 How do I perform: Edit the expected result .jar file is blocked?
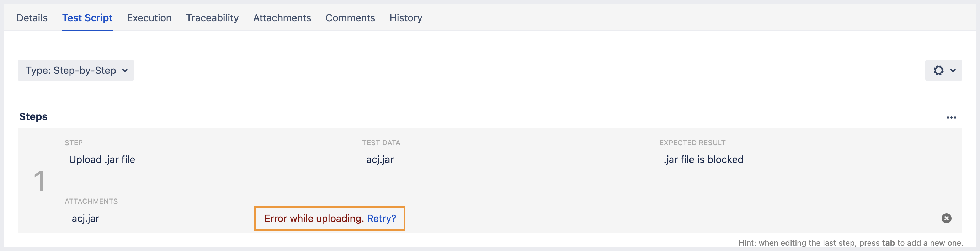tap(703, 159)
